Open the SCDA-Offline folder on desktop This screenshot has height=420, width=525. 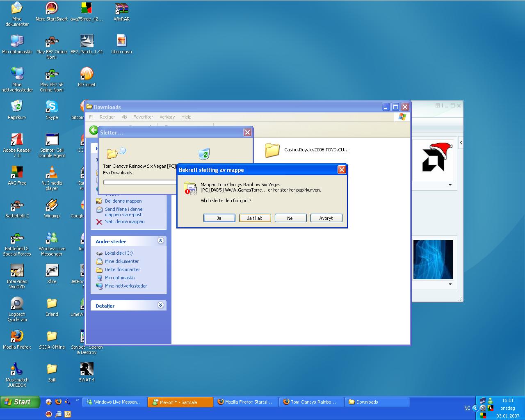52,340
